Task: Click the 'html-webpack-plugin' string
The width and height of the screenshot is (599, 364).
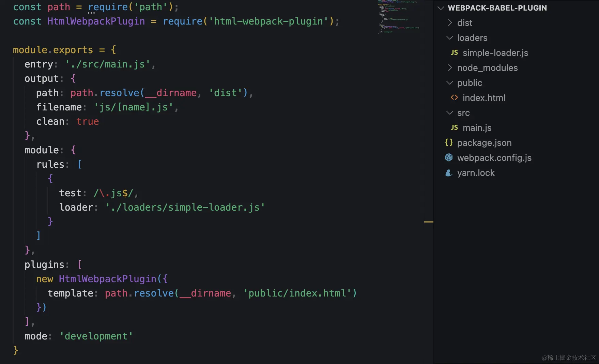Action: tap(268, 21)
